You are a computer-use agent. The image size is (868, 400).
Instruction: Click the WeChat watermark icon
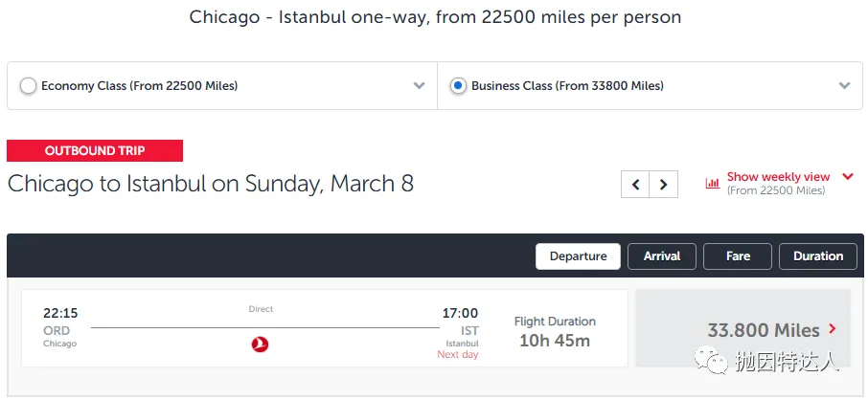pos(712,360)
